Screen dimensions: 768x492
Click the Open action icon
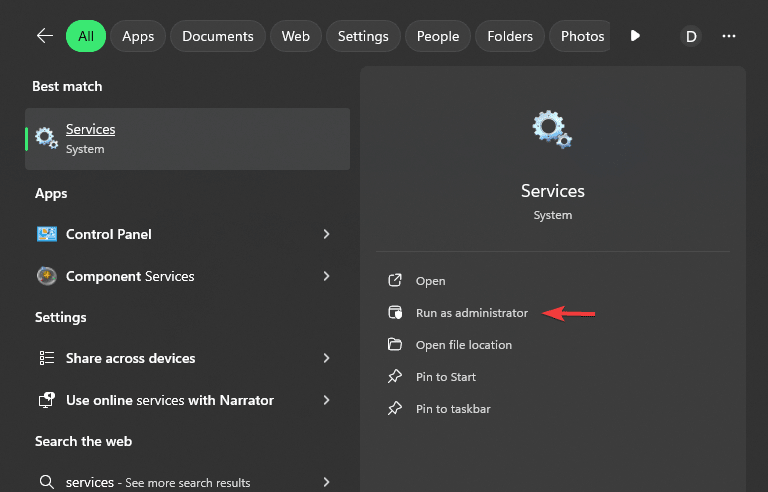click(395, 280)
